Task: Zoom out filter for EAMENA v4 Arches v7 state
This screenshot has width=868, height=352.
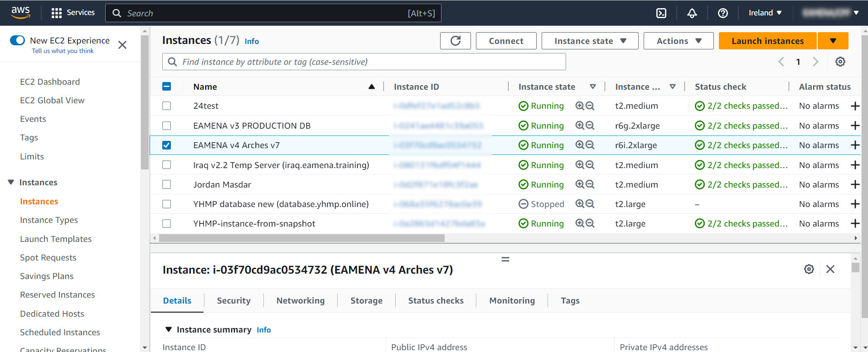Action: point(590,145)
